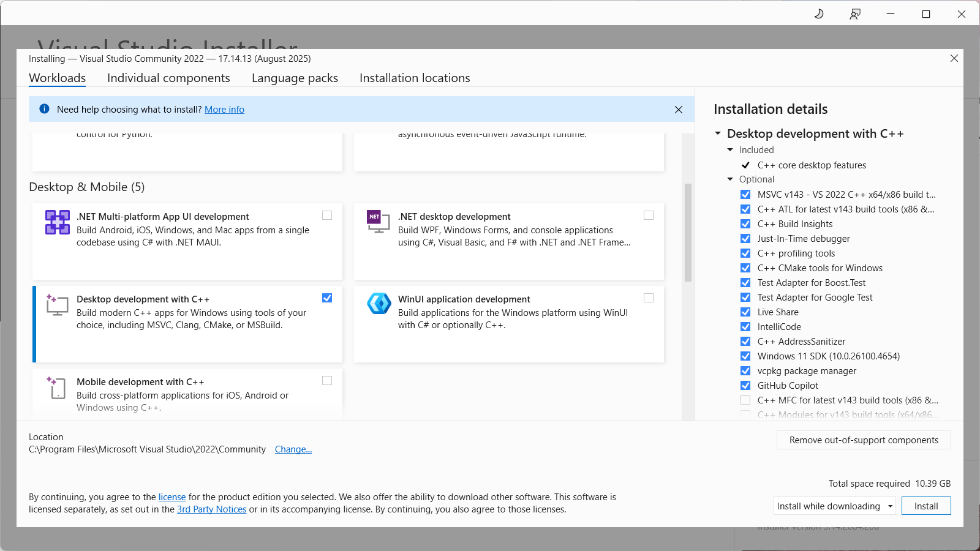Uncheck Live Share option
This screenshot has height=551, width=980.
point(745,312)
